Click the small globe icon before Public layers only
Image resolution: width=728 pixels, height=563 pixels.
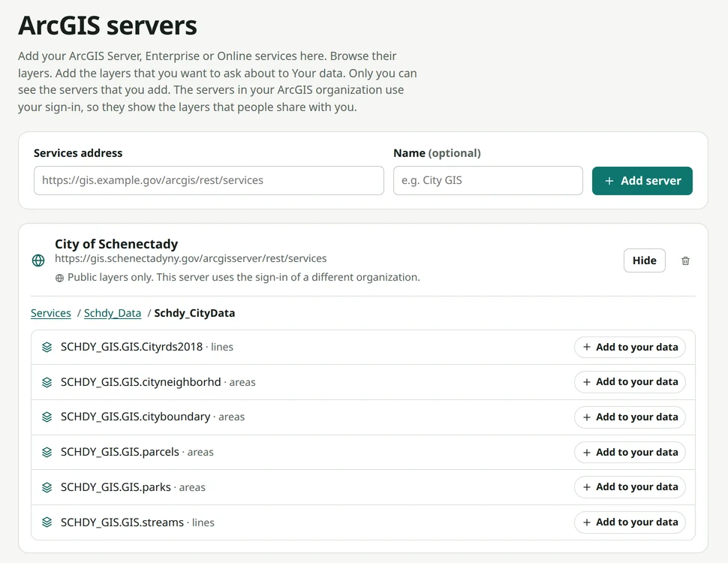(x=59, y=278)
